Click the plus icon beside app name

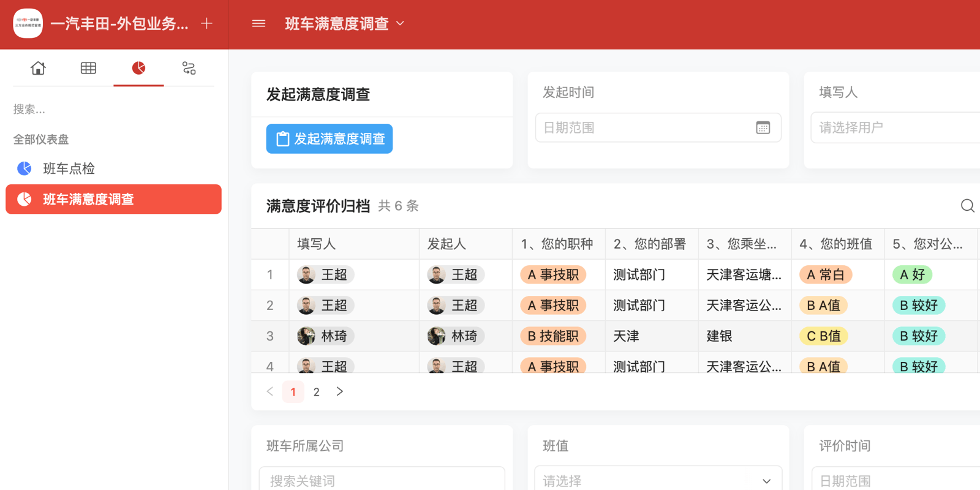[x=207, y=24]
